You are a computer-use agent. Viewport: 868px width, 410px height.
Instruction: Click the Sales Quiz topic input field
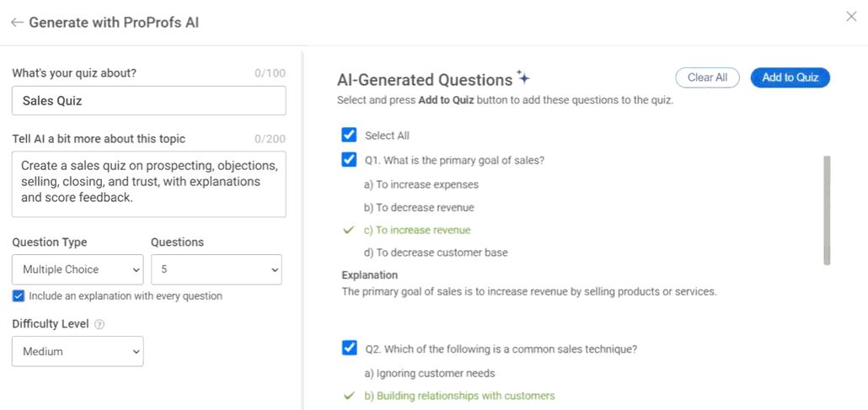149,101
